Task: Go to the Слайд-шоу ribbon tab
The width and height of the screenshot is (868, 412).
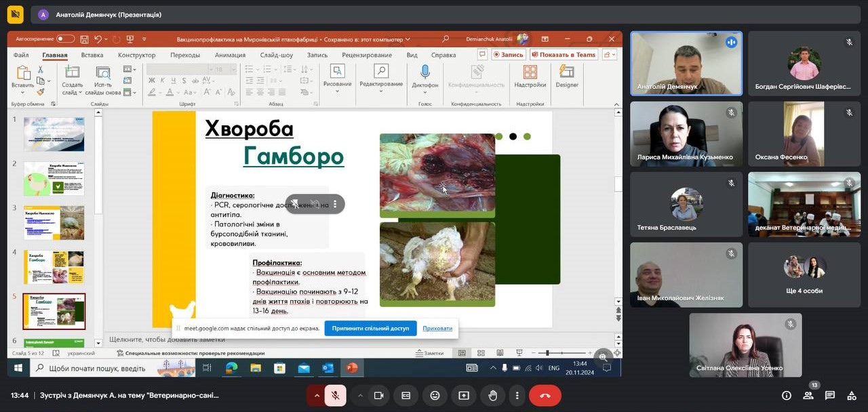Action: click(x=277, y=55)
